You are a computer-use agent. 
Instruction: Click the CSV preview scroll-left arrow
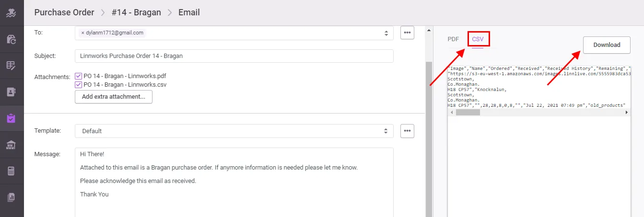click(451, 112)
